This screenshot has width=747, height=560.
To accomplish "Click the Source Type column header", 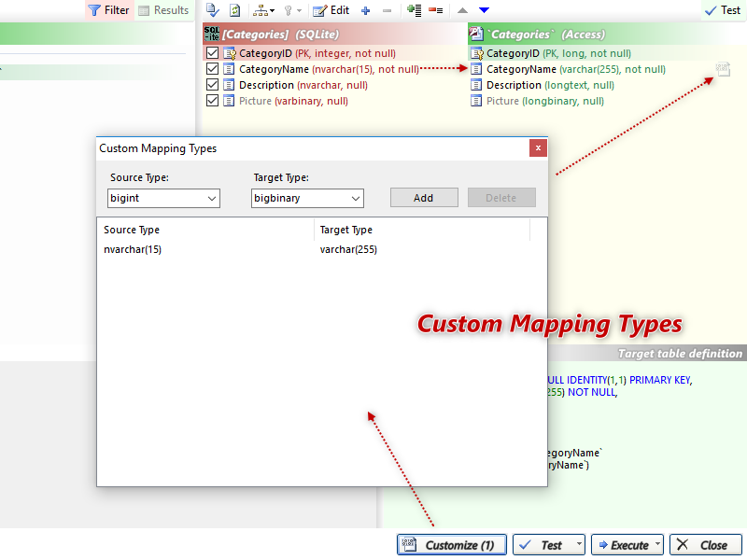I will 205,230.
